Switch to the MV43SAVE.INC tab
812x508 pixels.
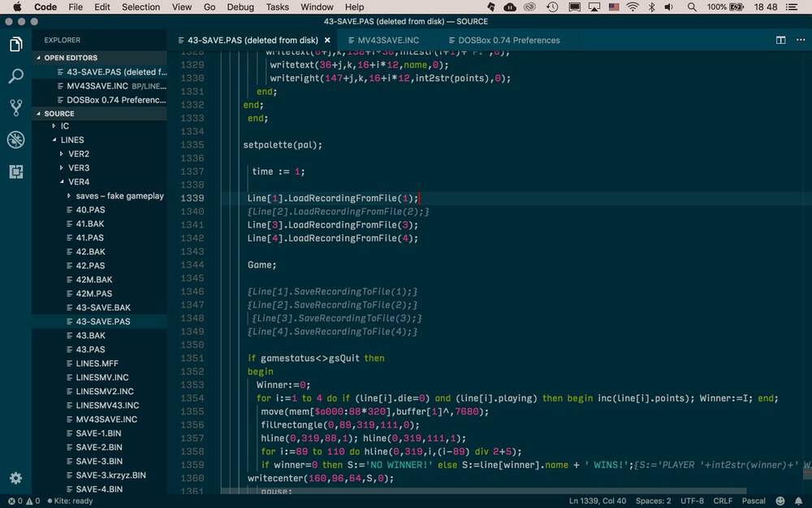[x=388, y=40]
